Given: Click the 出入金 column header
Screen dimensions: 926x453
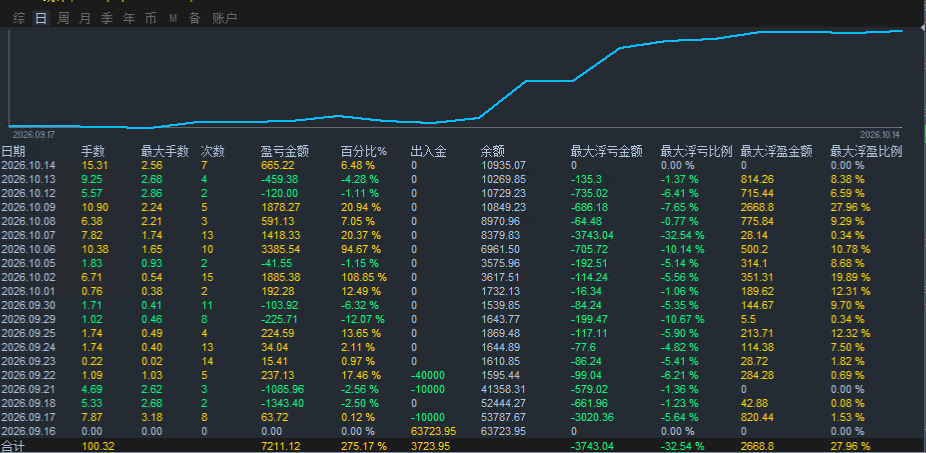Looking at the screenshot, I should [x=429, y=152].
